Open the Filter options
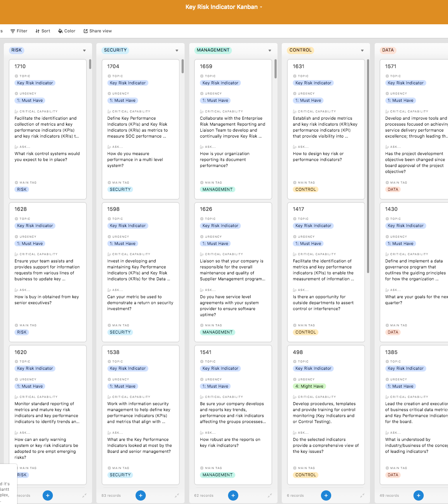Screen dimensions: 448x504 [19, 31]
